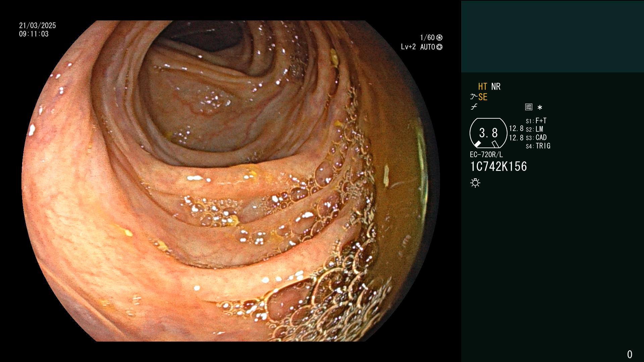Click the asterisk indicator icon
Image resolution: width=644 pixels, height=362 pixels.
[540, 107]
